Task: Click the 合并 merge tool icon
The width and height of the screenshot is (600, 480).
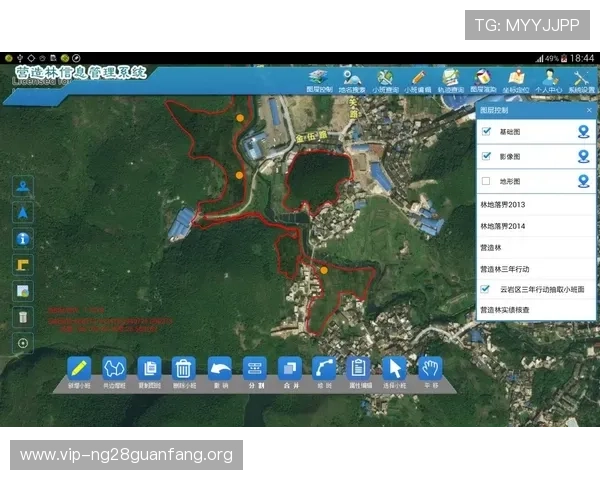Action: coord(289,368)
